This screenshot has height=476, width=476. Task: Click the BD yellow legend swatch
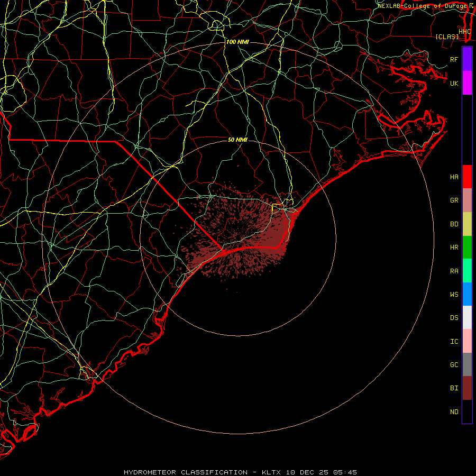click(x=467, y=224)
